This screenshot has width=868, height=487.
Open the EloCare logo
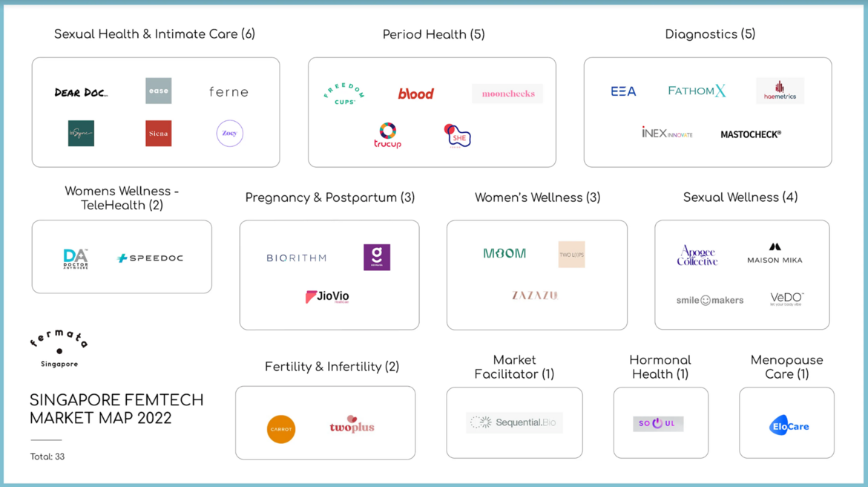coord(789,425)
